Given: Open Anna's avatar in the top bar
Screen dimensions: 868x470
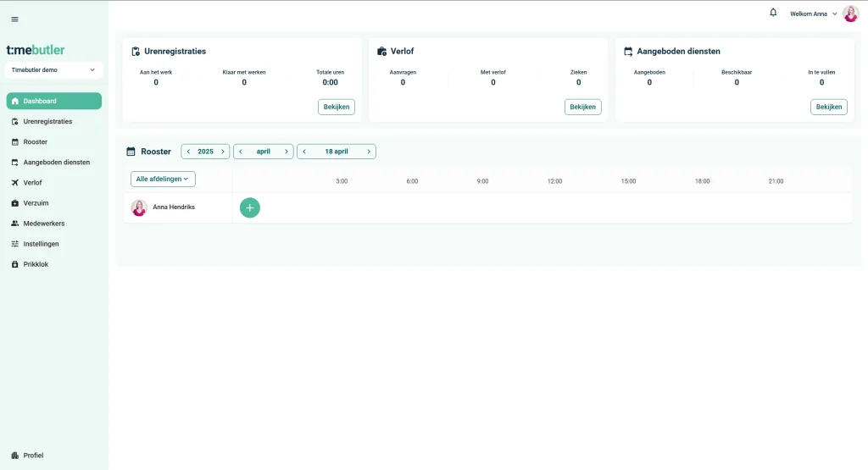Looking at the screenshot, I should [x=850, y=14].
